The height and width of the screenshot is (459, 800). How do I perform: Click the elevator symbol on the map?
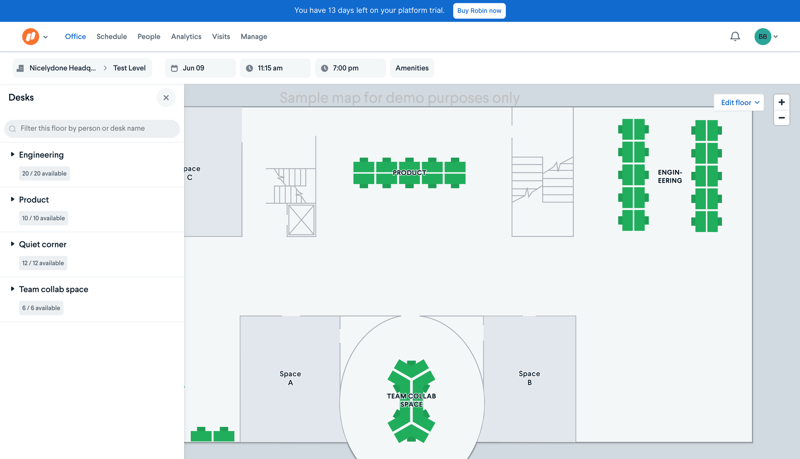click(x=301, y=220)
